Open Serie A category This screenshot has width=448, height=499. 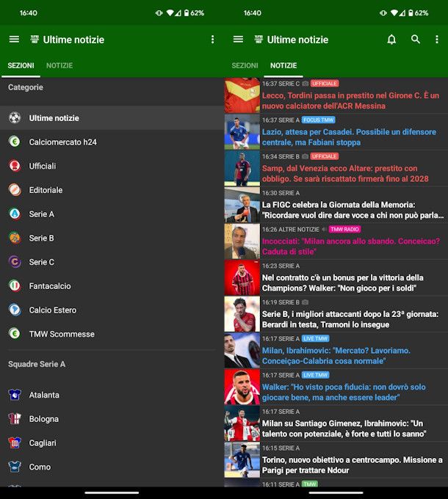click(x=112, y=214)
